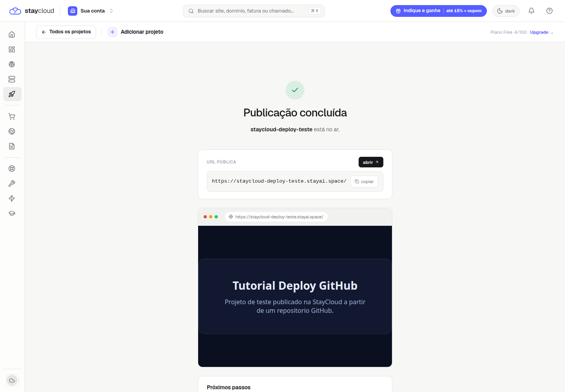Focus the search field Buscar site, domínio
Image resolution: width=565 pixels, height=392 pixels.
point(254,11)
